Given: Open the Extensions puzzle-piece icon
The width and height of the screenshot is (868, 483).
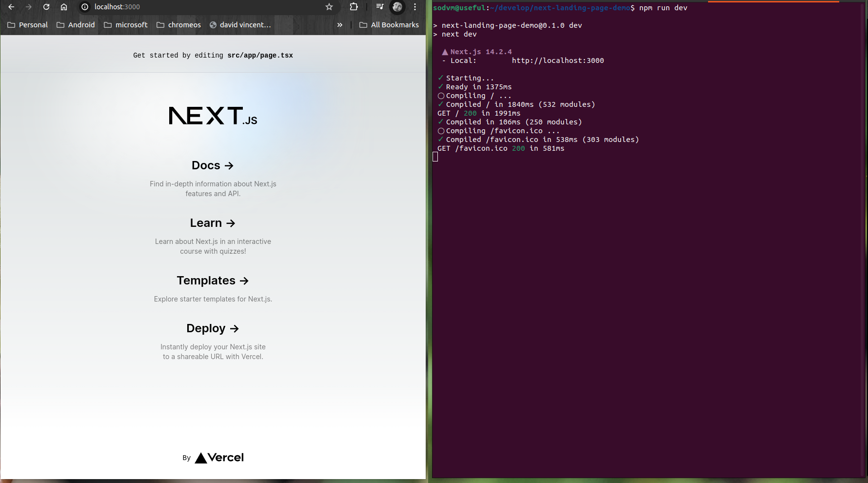Looking at the screenshot, I should click(x=354, y=7).
